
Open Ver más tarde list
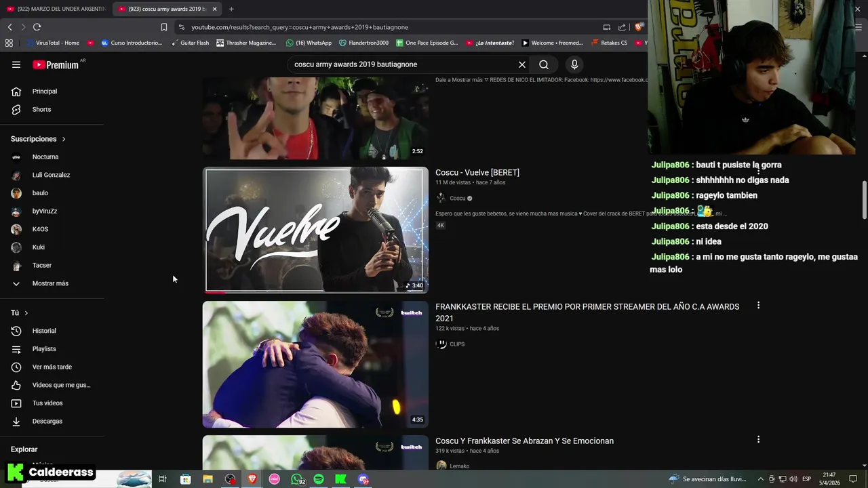point(52,367)
